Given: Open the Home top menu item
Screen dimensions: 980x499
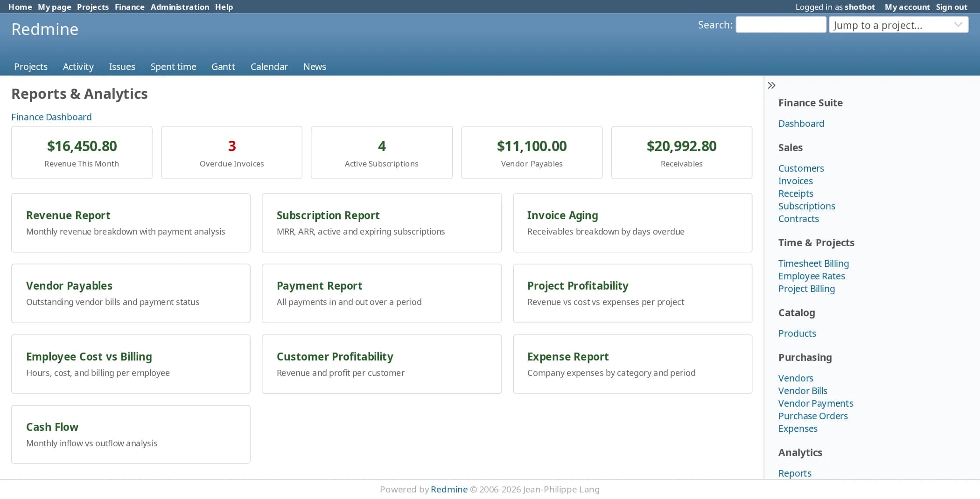Looking at the screenshot, I should (x=20, y=7).
